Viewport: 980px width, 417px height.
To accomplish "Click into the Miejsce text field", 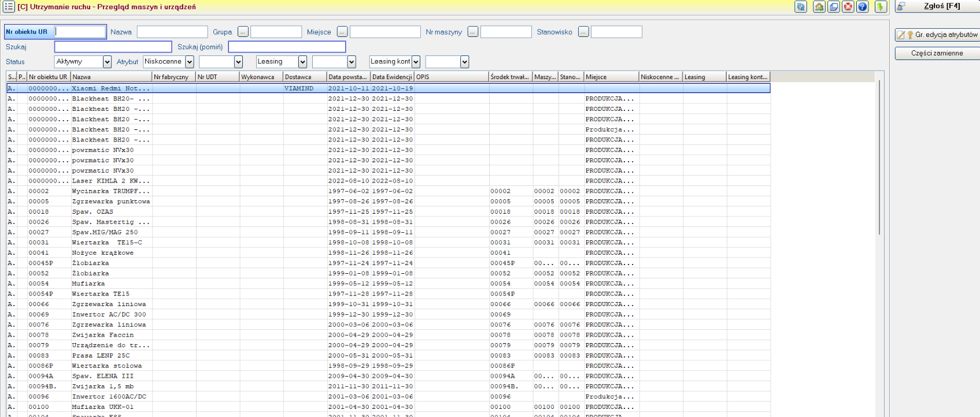I will (385, 32).
